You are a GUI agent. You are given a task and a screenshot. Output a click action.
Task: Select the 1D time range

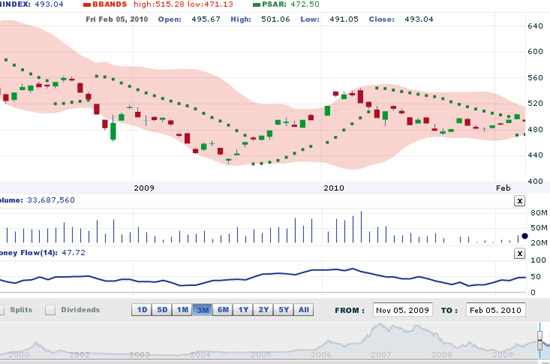[x=142, y=310]
